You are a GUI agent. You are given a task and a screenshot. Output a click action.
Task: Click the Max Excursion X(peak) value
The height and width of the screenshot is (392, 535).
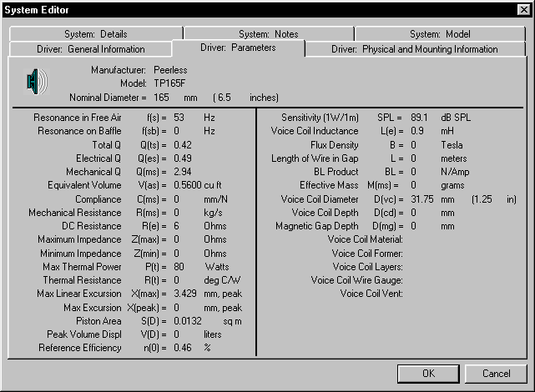click(176, 308)
